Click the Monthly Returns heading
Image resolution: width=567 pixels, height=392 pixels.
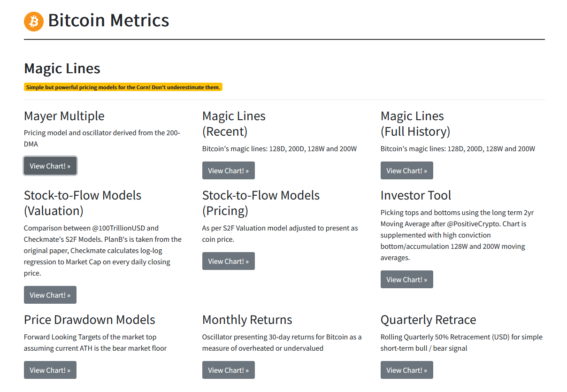pyautogui.click(x=247, y=320)
